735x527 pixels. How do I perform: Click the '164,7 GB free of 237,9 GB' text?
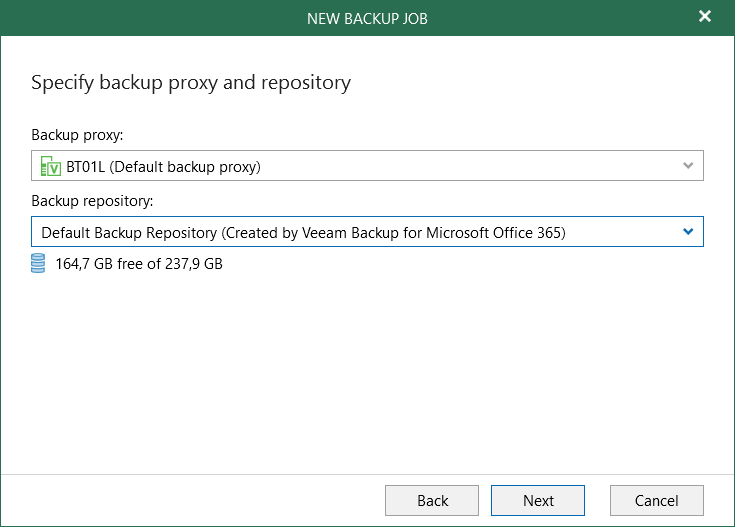139,264
